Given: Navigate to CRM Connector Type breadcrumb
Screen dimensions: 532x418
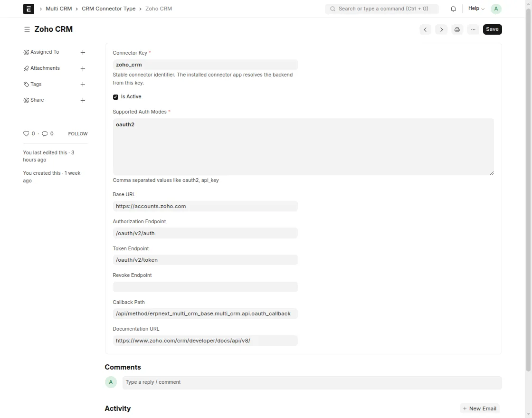Looking at the screenshot, I should pyautogui.click(x=108, y=9).
